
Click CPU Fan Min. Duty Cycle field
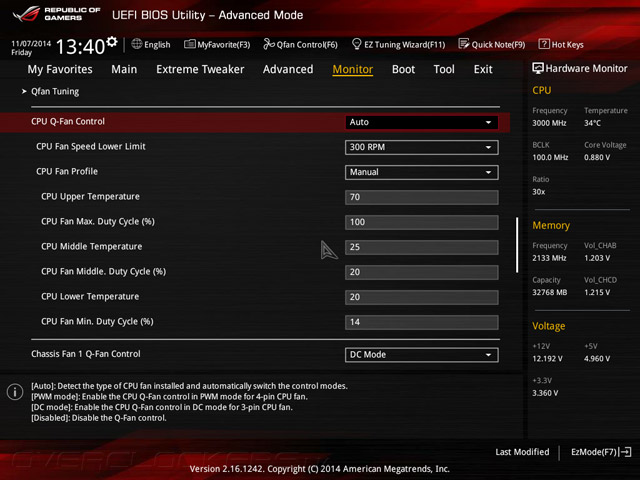pos(422,322)
